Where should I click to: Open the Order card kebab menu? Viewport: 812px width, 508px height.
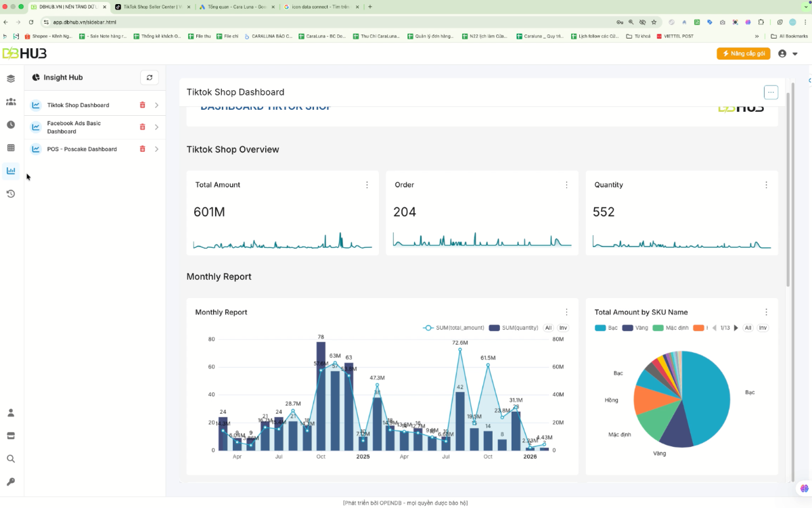[566, 185]
